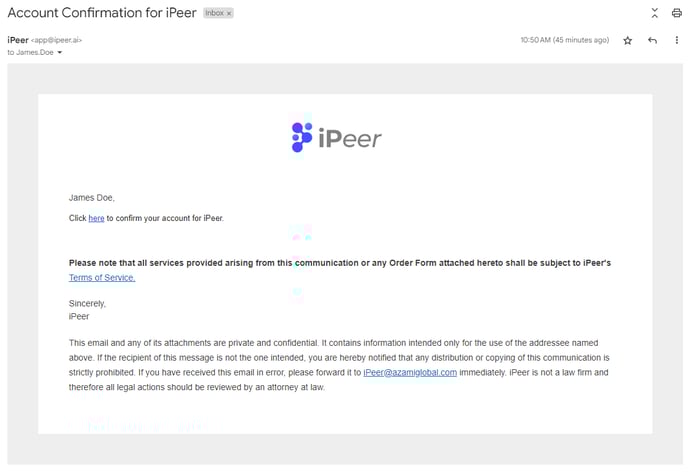Print this email using the printer icon
Viewport: 688px width, 472px height.
point(676,13)
